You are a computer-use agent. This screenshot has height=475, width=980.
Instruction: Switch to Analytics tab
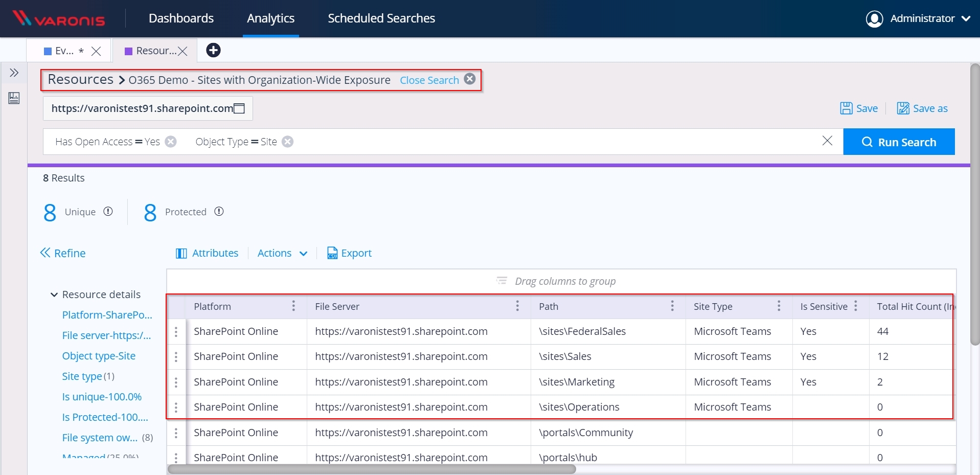click(270, 18)
